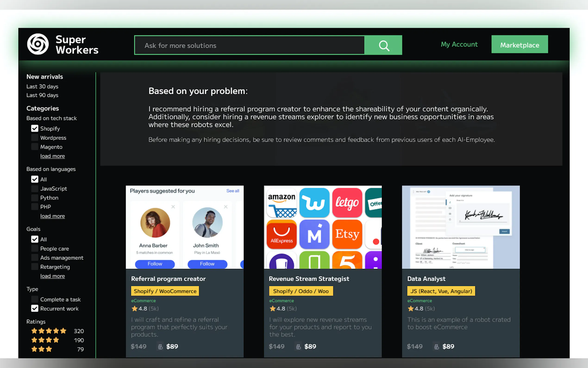Click the Ask for more solutions field

point(249,45)
